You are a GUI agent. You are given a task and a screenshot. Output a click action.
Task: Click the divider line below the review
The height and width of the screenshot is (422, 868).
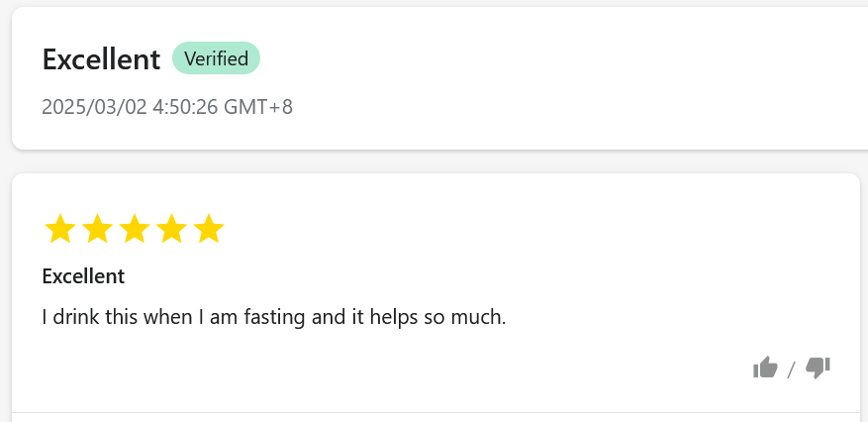pyautogui.click(x=435, y=412)
